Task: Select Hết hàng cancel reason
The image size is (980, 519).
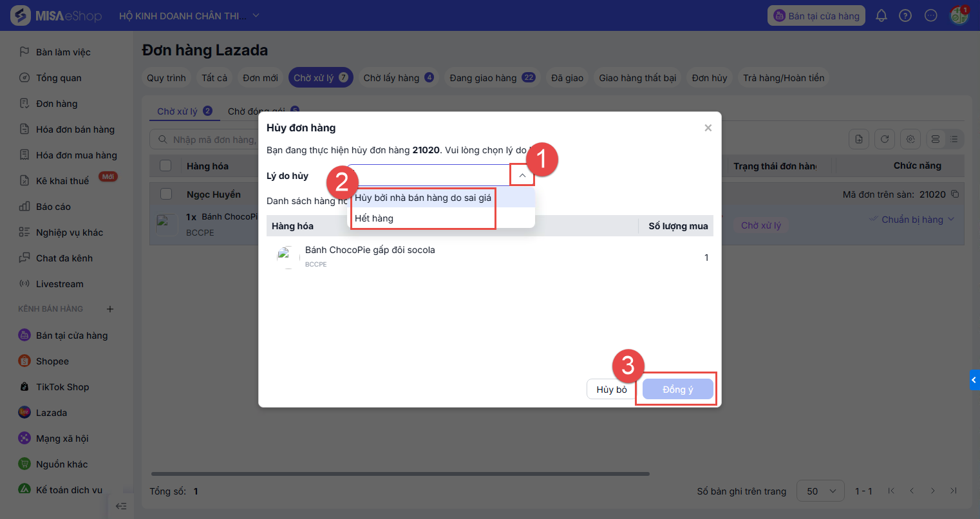Action: pos(442,218)
